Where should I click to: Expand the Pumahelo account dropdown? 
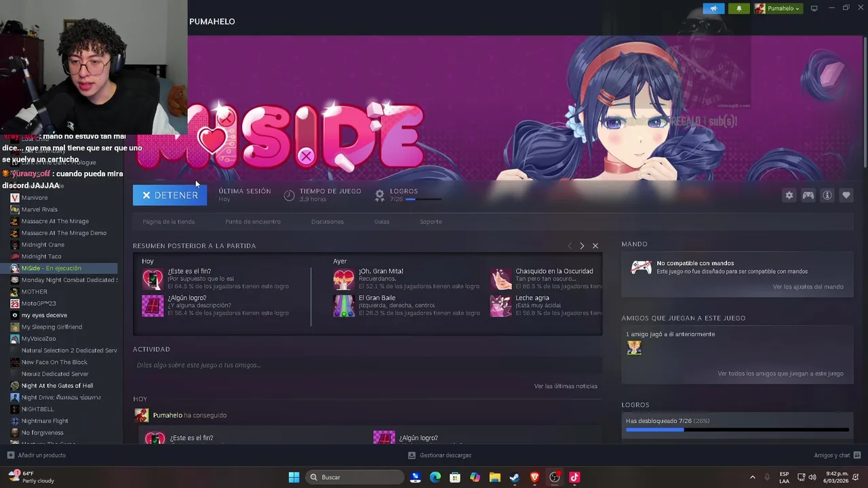pyautogui.click(x=778, y=9)
